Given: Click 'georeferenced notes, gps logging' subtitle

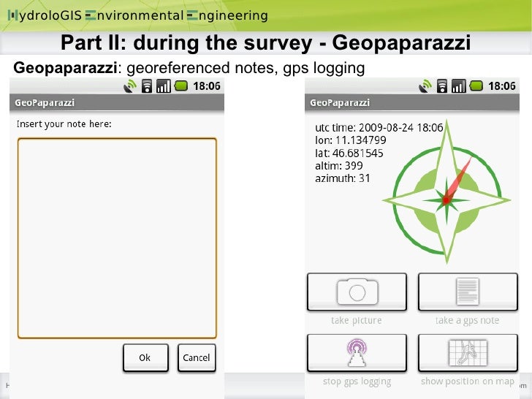Looking at the screenshot, I should [246, 68].
